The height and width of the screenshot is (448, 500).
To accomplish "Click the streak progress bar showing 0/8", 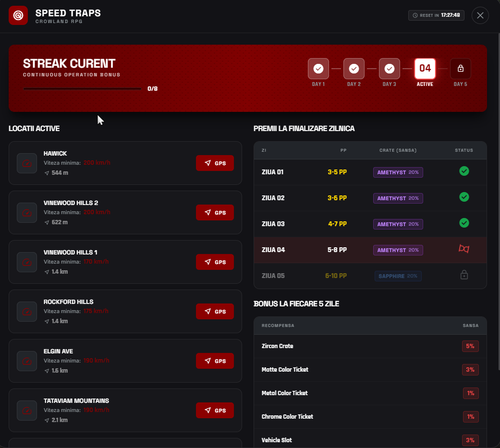I will coord(82,89).
